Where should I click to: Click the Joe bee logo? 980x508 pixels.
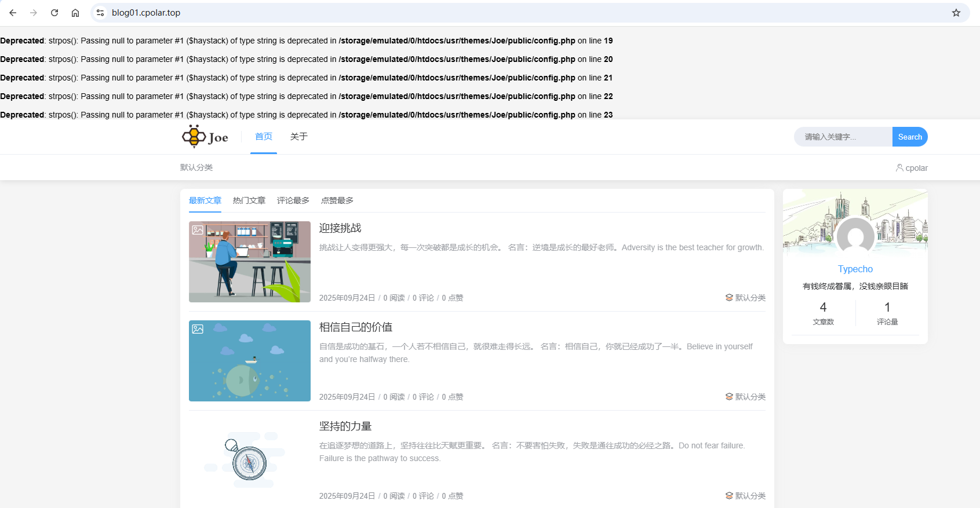(x=205, y=137)
